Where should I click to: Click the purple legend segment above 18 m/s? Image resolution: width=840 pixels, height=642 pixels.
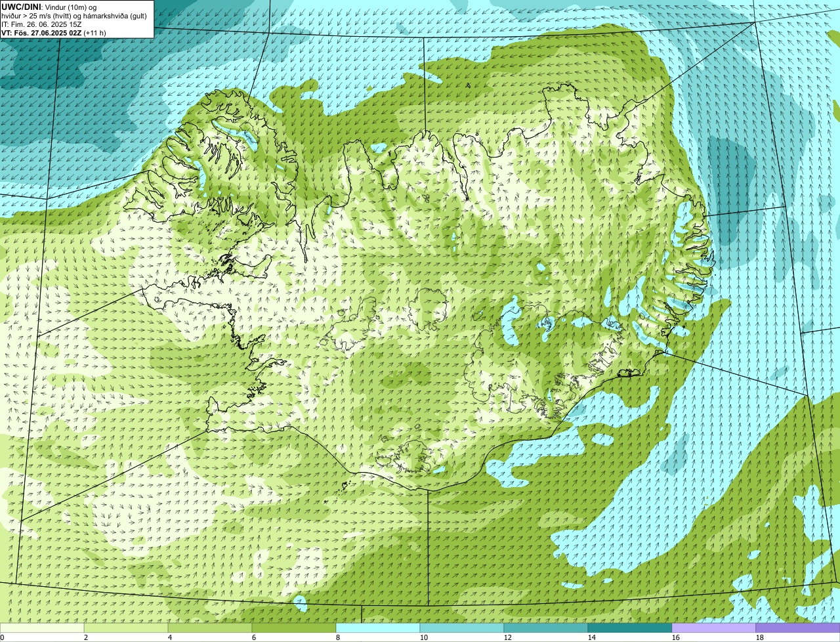pyautogui.click(x=798, y=628)
